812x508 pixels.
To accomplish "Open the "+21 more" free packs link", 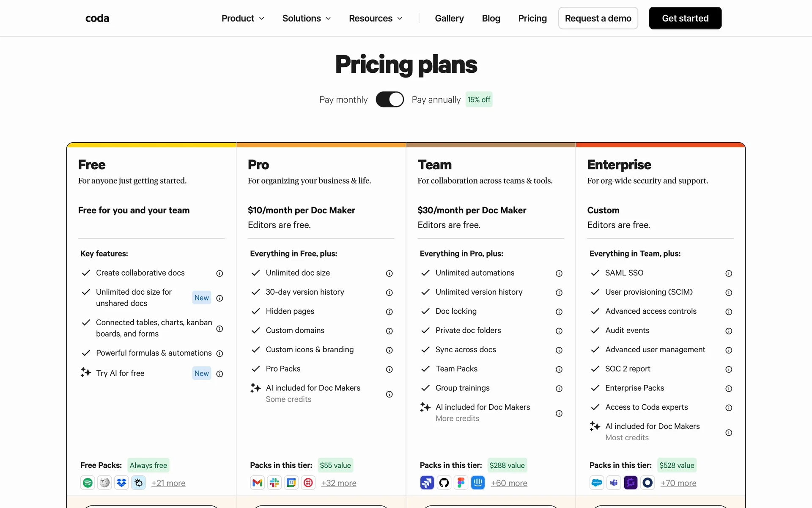I will coord(168,483).
